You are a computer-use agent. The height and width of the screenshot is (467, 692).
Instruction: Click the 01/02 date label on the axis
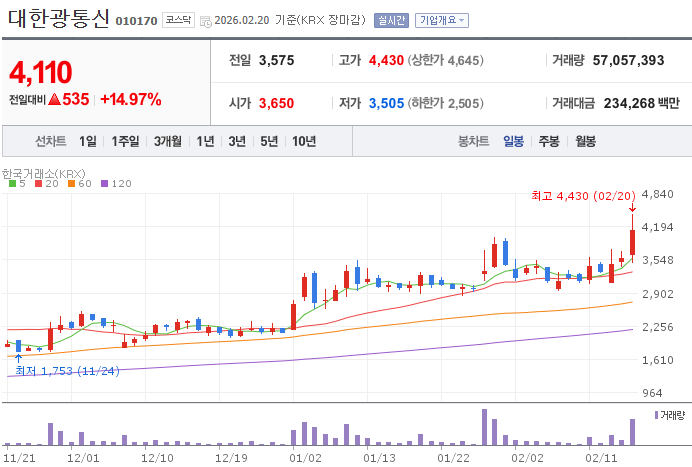pyautogui.click(x=305, y=458)
